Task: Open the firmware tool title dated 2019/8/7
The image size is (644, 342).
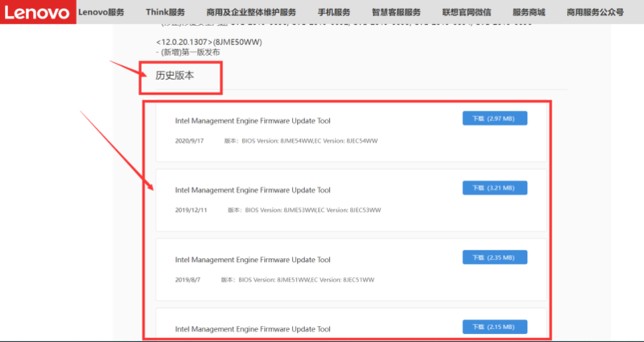Action: tap(253, 260)
